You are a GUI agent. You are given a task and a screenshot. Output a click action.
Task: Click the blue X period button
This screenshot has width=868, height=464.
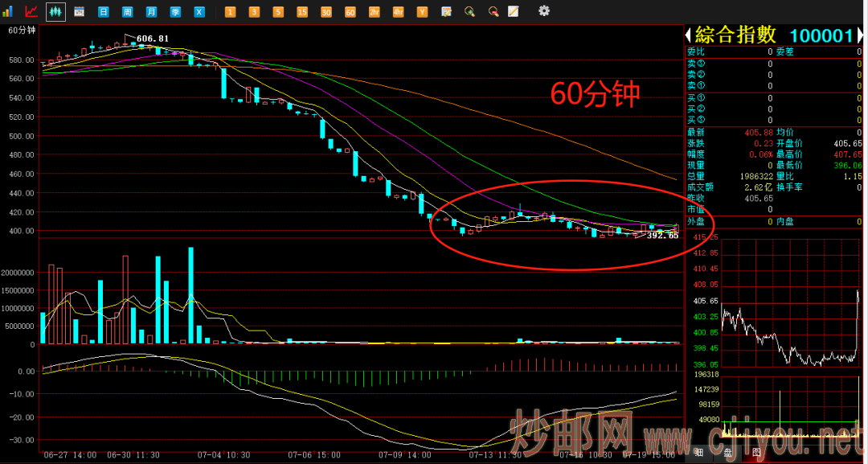coord(199,11)
